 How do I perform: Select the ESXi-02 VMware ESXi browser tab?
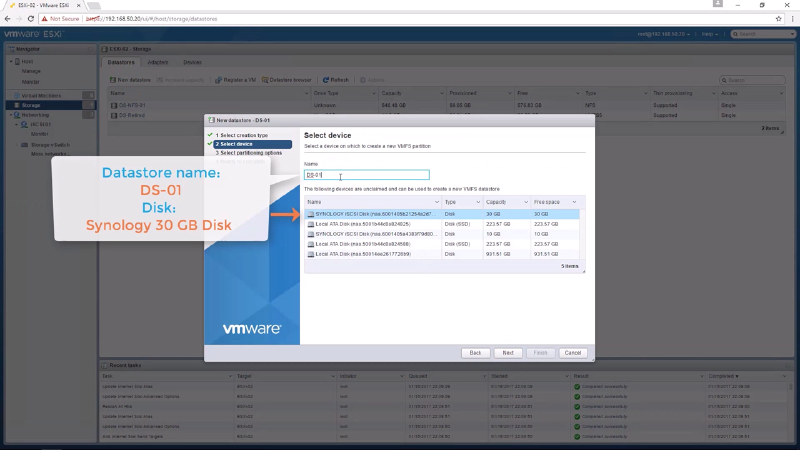[43, 5]
